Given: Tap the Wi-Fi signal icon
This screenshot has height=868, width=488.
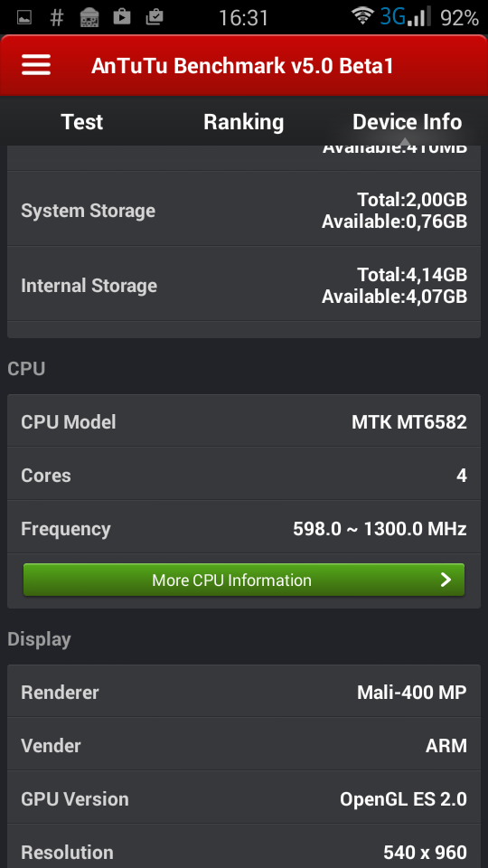Looking at the screenshot, I should (363, 16).
